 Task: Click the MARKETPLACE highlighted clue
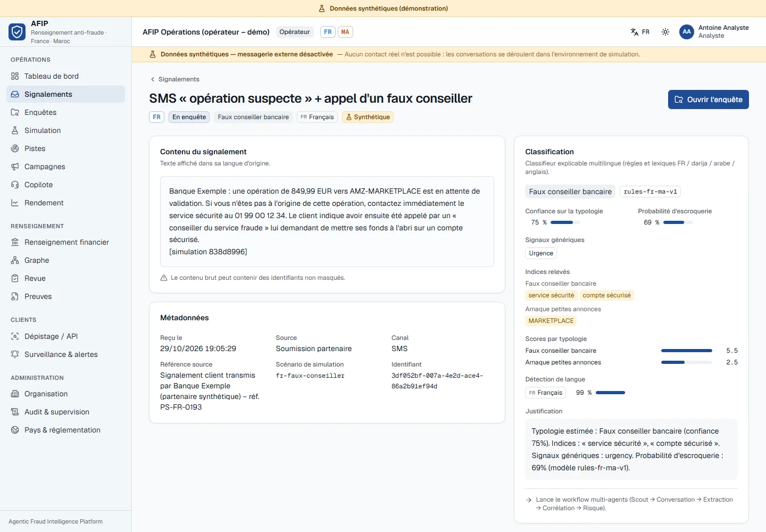551,321
